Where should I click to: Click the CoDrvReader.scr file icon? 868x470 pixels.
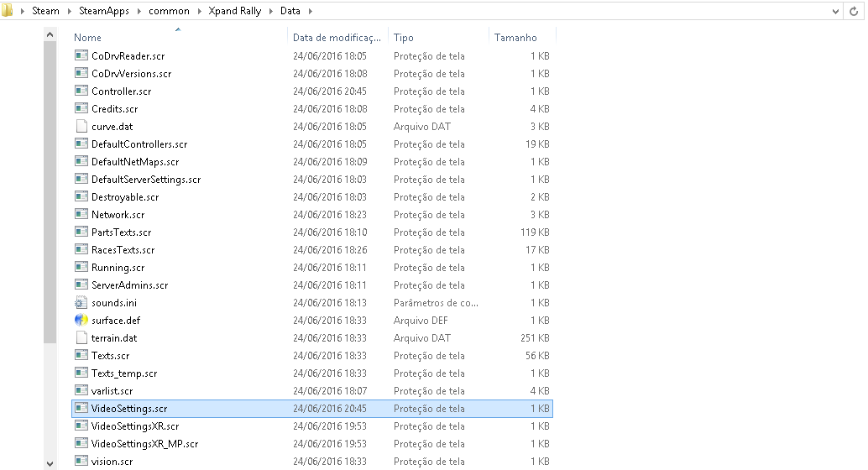(x=81, y=55)
